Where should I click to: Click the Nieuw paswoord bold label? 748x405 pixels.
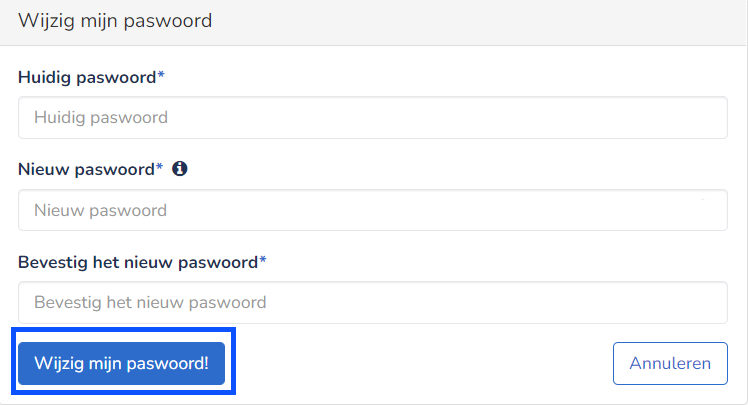(x=86, y=169)
